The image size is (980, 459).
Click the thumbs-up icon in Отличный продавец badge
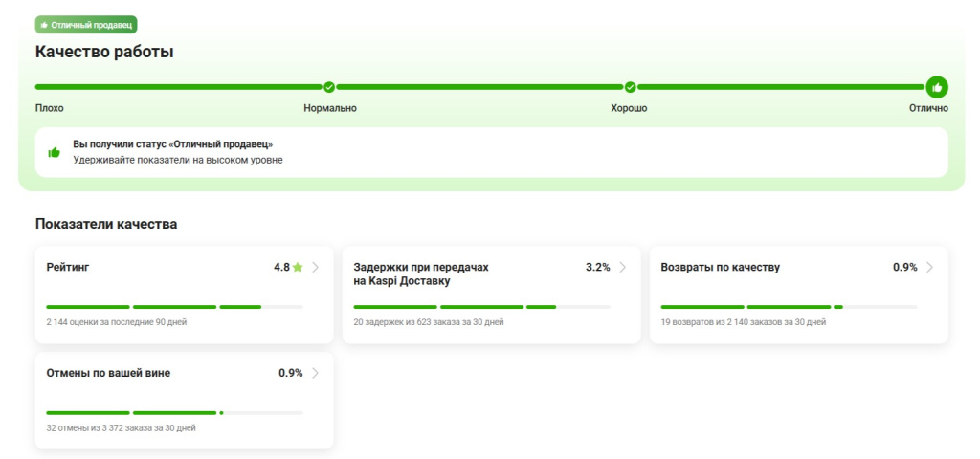44,25
